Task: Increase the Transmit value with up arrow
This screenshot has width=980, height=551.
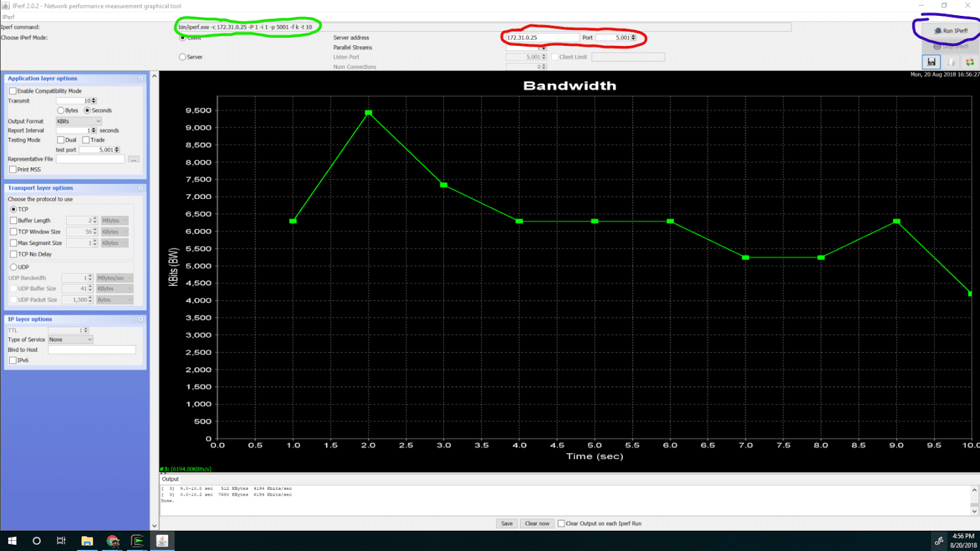Action: coord(94,99)
